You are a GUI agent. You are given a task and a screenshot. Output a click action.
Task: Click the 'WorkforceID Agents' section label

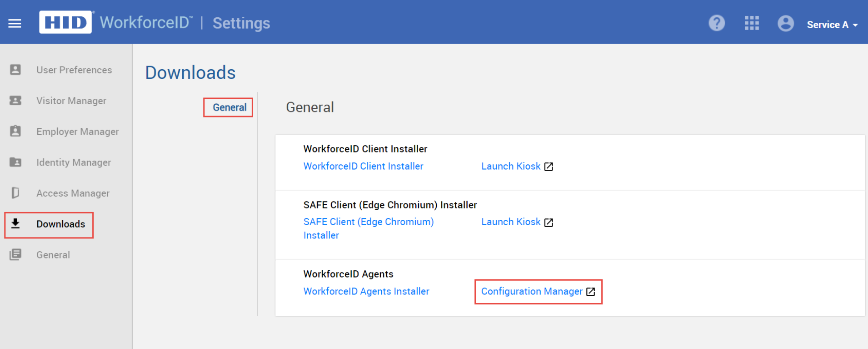348,274
